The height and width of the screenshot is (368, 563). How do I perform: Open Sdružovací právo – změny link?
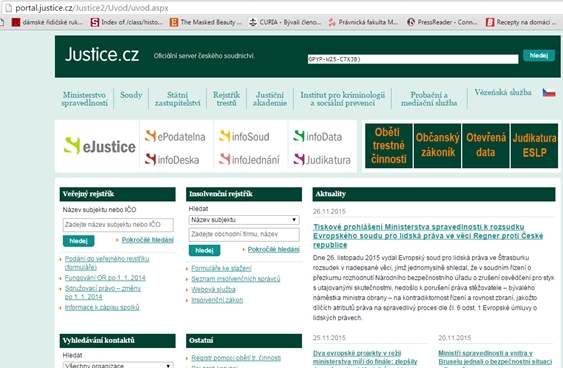pyautogui.click(x=103, y=292)
